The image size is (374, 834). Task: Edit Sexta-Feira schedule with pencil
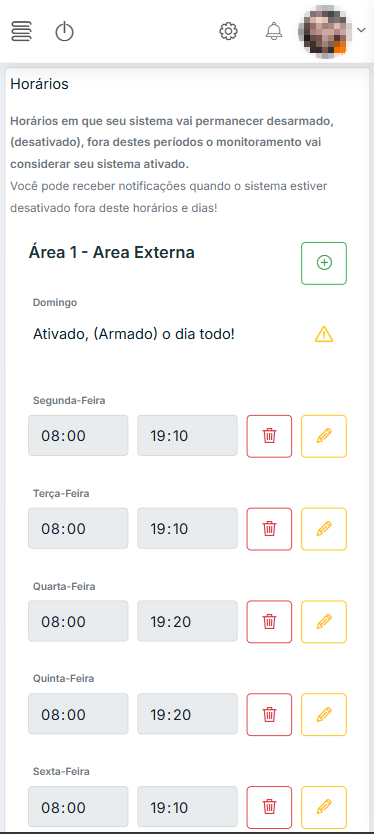click(324, 807)
